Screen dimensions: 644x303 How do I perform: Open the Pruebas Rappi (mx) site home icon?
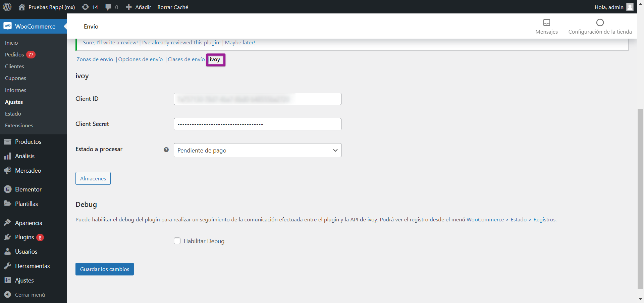point(22,7)
